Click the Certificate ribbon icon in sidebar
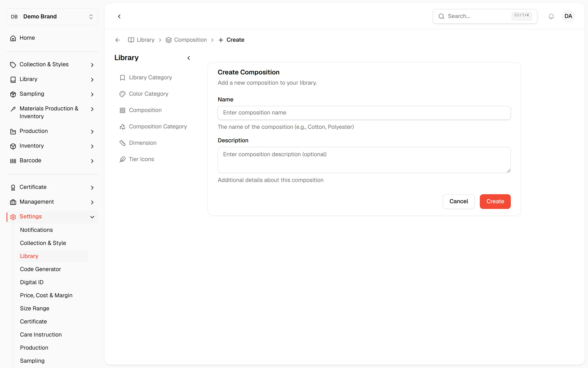 tap(13, 187)
